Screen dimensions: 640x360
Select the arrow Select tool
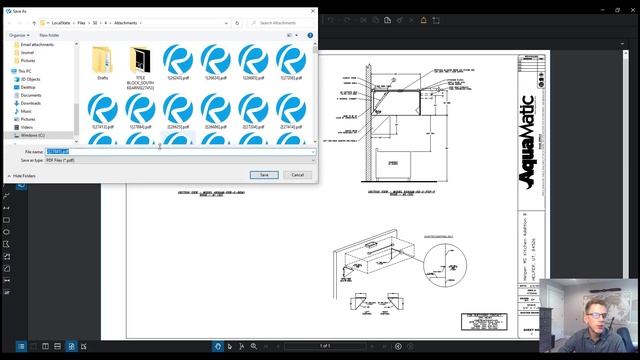click(230, 346)
